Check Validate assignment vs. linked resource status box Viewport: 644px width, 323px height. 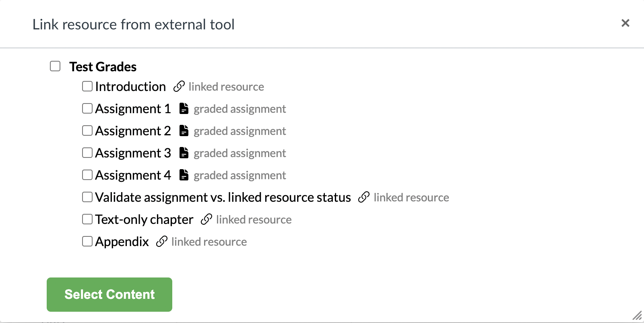pos(87,197)
